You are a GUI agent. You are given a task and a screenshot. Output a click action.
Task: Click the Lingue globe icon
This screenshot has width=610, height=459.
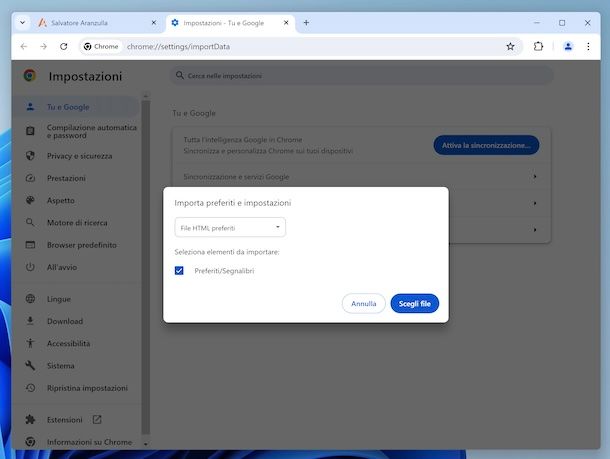30,299
